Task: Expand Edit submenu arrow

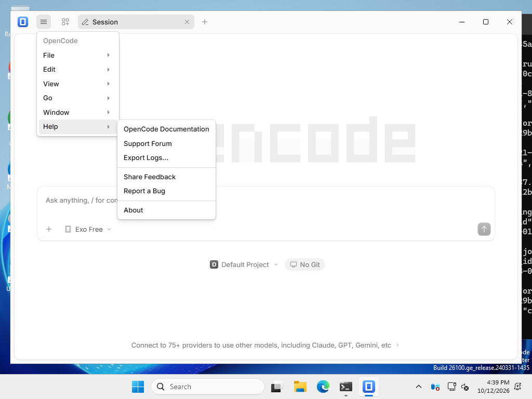Action: (108, 70)
